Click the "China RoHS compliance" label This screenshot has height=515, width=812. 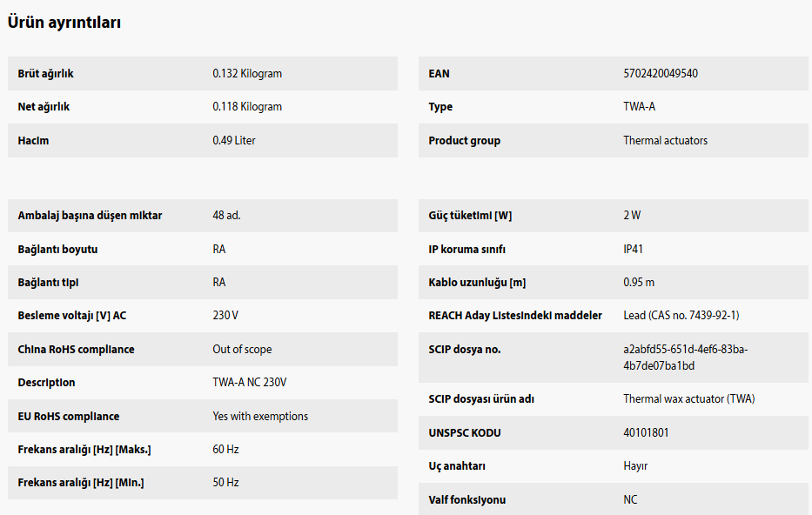tap(76, 350)
